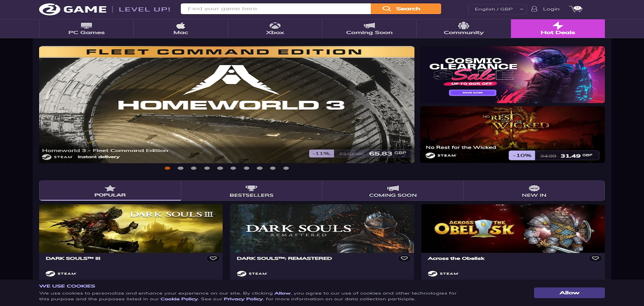
Task: Add DARK SOULS III to wishlist
Action: pos(213,259)
